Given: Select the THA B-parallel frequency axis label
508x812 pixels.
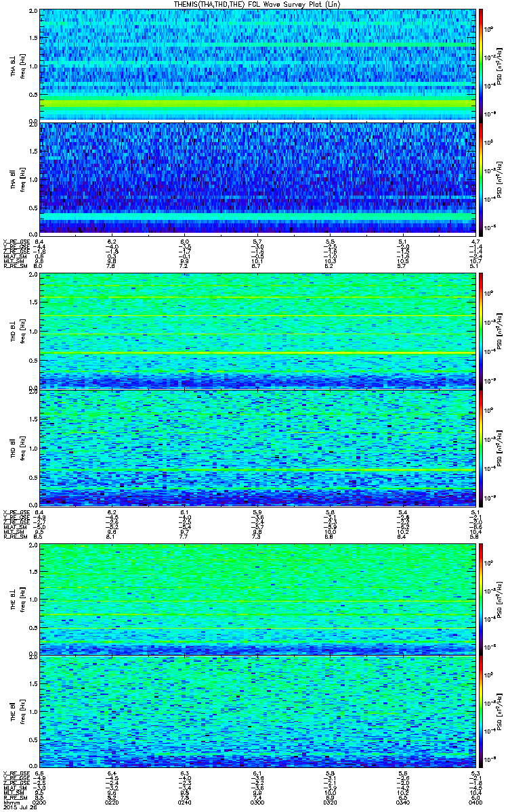Looking at the screenshot, I should point(17,179).
